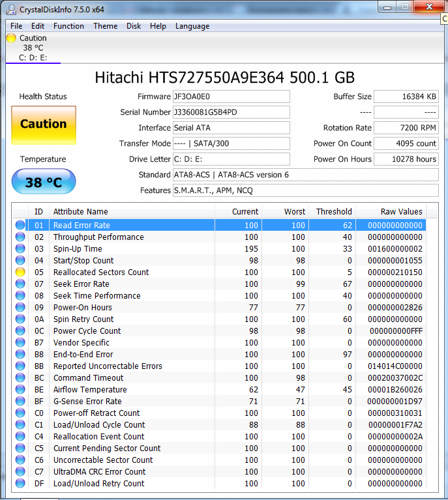
Task: Click the yellow Caution disk indicator icon
Action: [x=11, y=38]
